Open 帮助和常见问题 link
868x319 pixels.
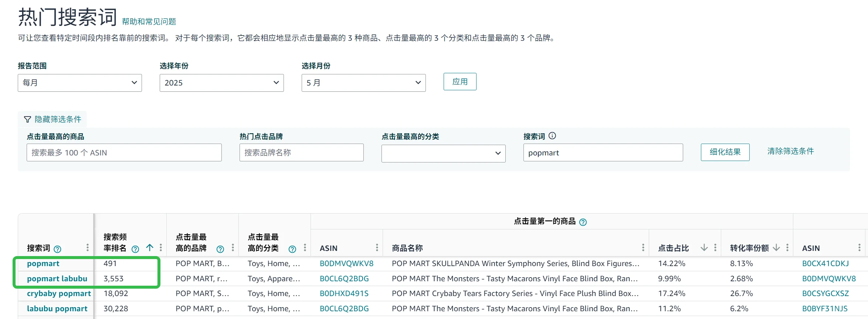click(x=149, y=21)
